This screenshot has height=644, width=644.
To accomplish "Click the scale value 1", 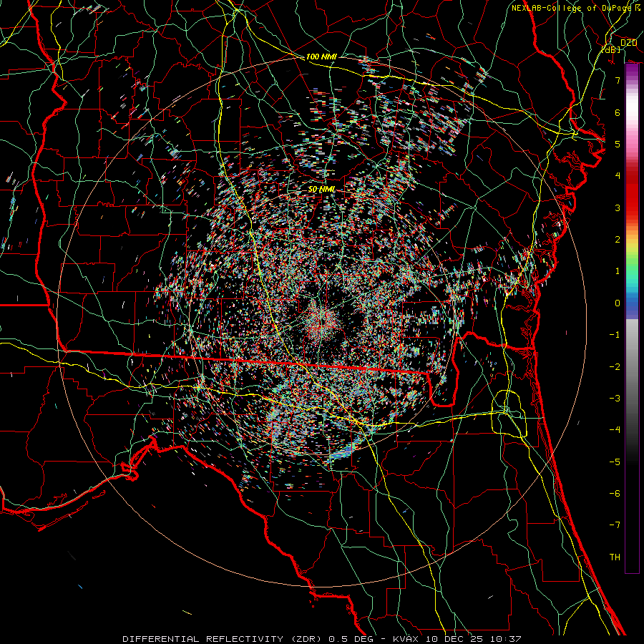I will coord(618,270).
